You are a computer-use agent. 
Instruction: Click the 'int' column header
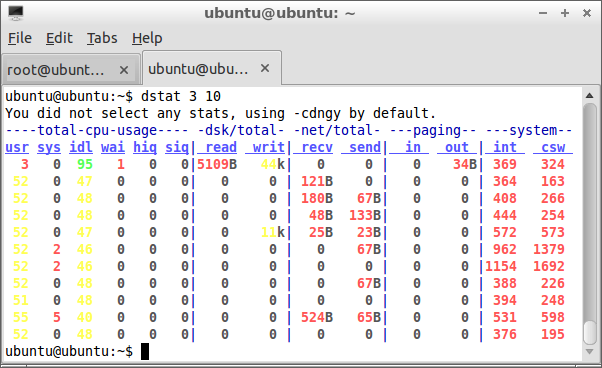tap(505, 147)
